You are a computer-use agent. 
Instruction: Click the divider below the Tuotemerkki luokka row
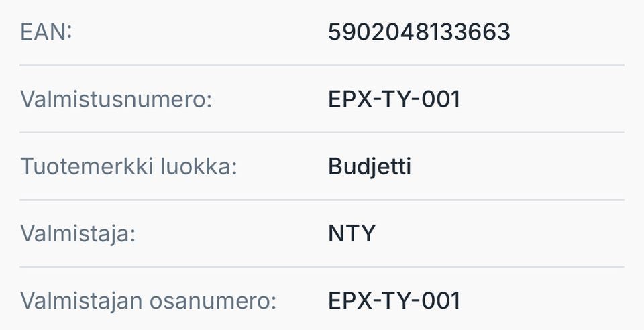coord(322,199)
